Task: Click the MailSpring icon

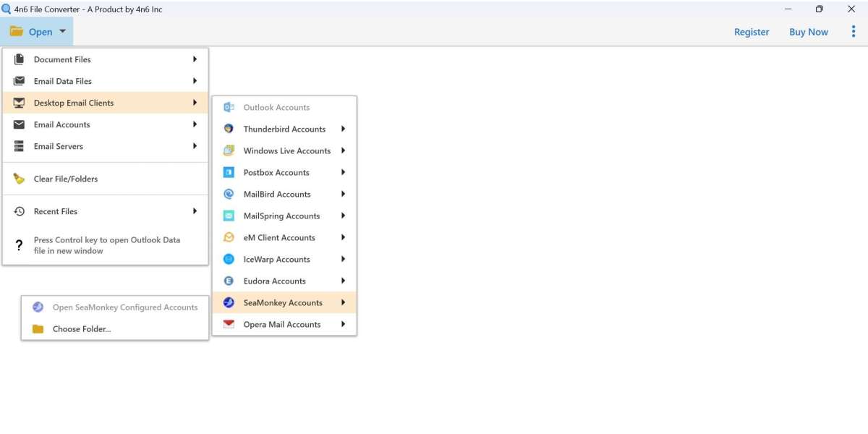Action: tap(229, 216)
